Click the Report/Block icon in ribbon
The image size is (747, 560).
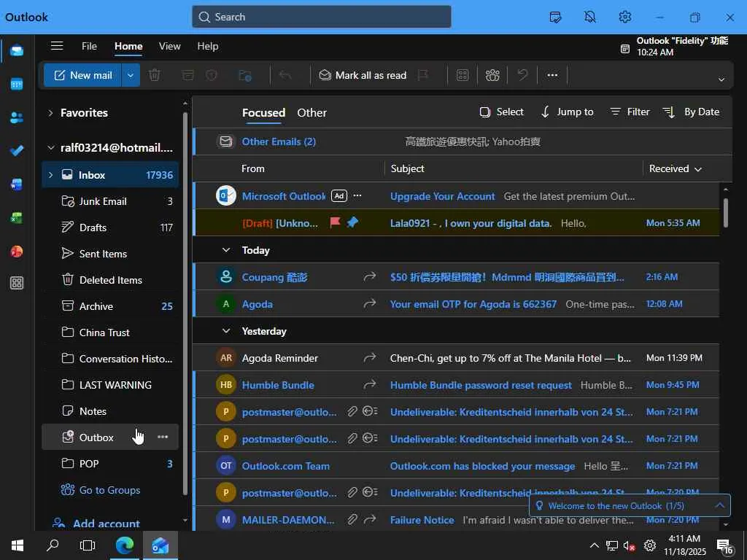pos(212,75)
